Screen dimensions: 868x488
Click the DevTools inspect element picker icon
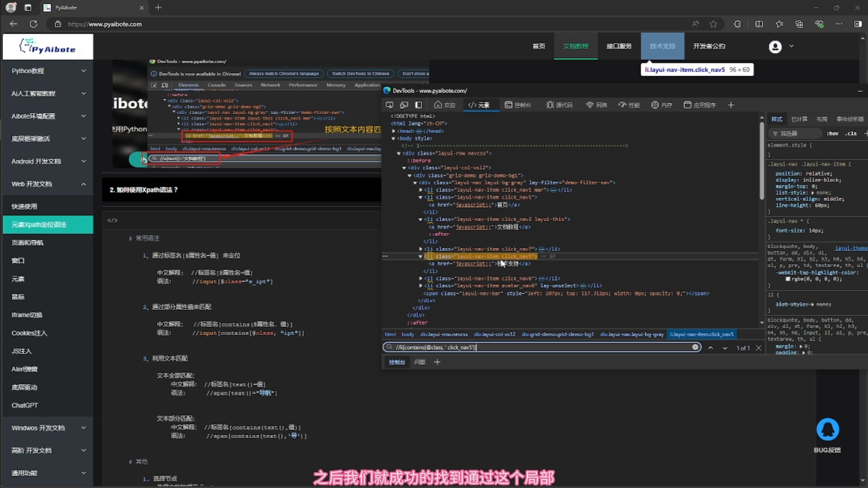pyautogui.click(x=389, y=105)
